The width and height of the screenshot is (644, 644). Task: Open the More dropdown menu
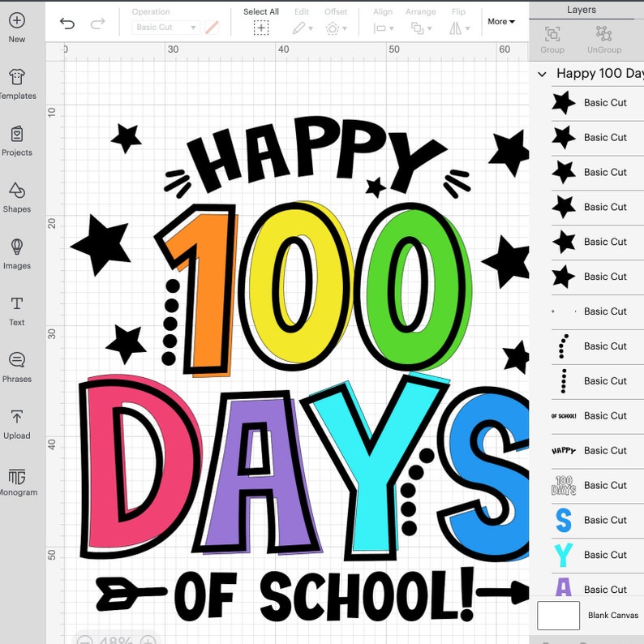coord(501,21)
